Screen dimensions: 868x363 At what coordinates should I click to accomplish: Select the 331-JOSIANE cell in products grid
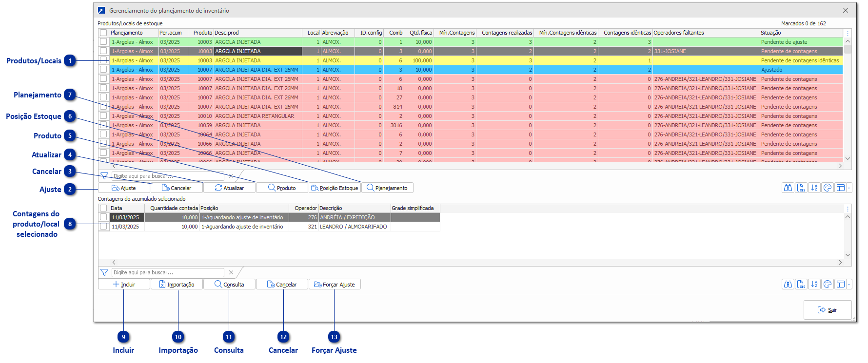click(x=706, y=51)
